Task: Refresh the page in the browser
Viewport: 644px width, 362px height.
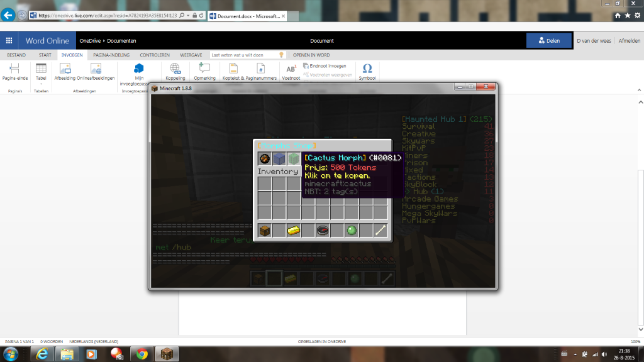Action: [201, 16]
